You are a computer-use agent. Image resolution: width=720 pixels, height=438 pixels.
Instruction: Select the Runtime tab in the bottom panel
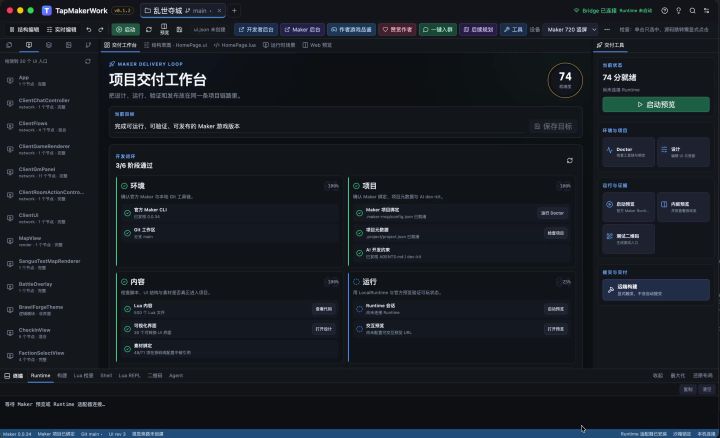40,376
